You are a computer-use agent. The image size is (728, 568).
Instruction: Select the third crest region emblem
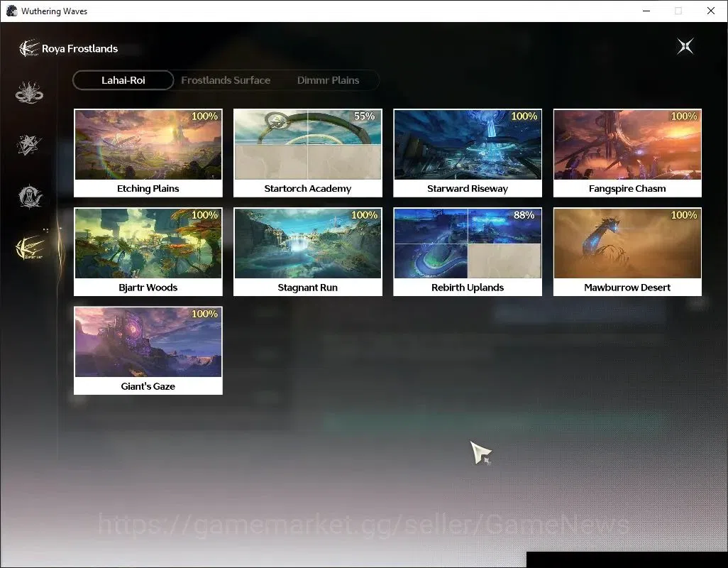click(x=30, y=196)
